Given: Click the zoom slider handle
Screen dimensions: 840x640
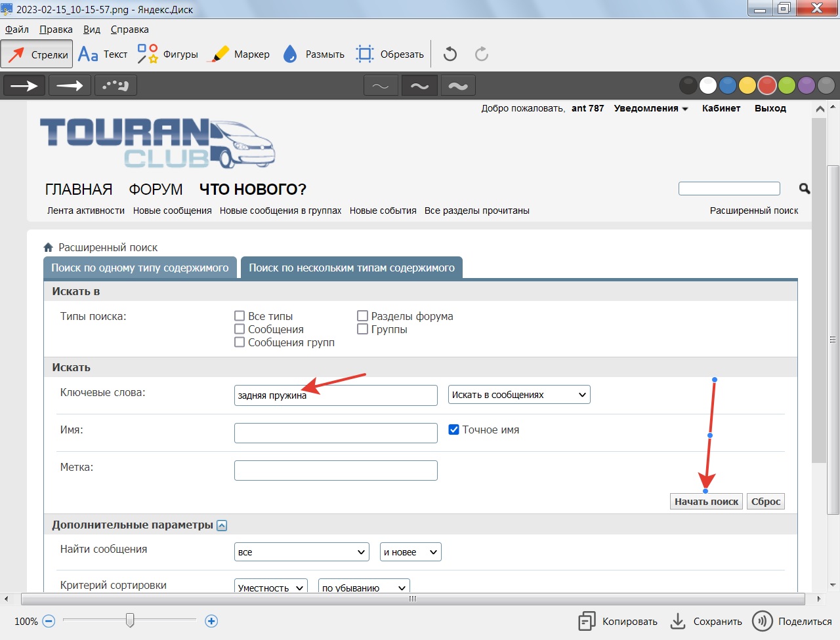Looking at the screenshot, I should click(130, 620).
